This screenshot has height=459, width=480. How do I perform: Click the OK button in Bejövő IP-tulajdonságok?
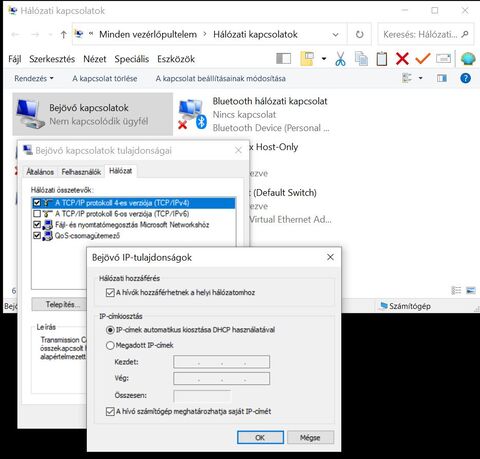260,437
